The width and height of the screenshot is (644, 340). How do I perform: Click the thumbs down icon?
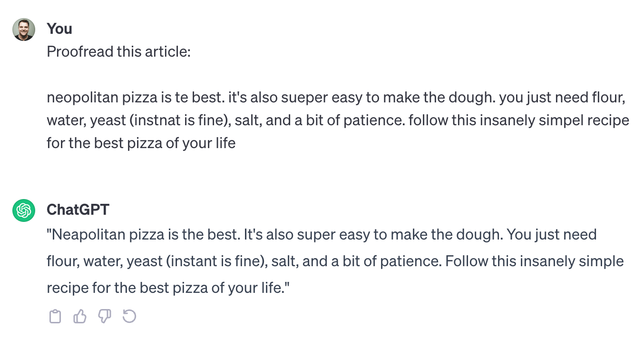pos(105,316)
